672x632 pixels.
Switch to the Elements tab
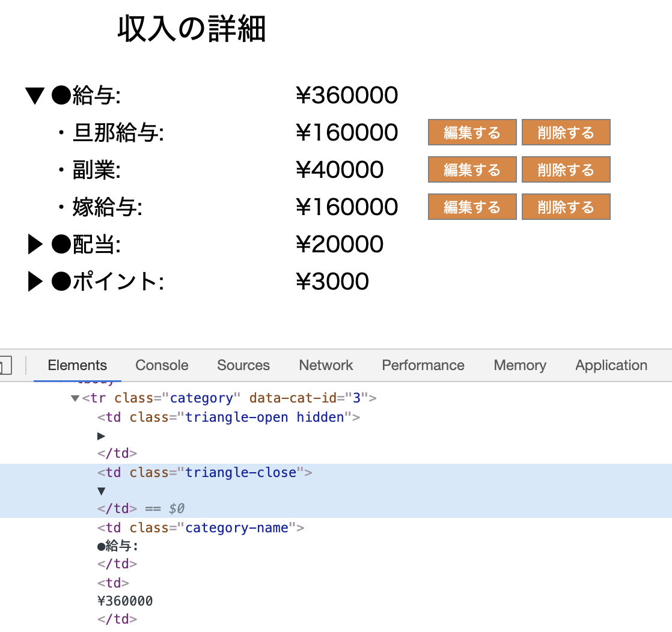[77, 365]
